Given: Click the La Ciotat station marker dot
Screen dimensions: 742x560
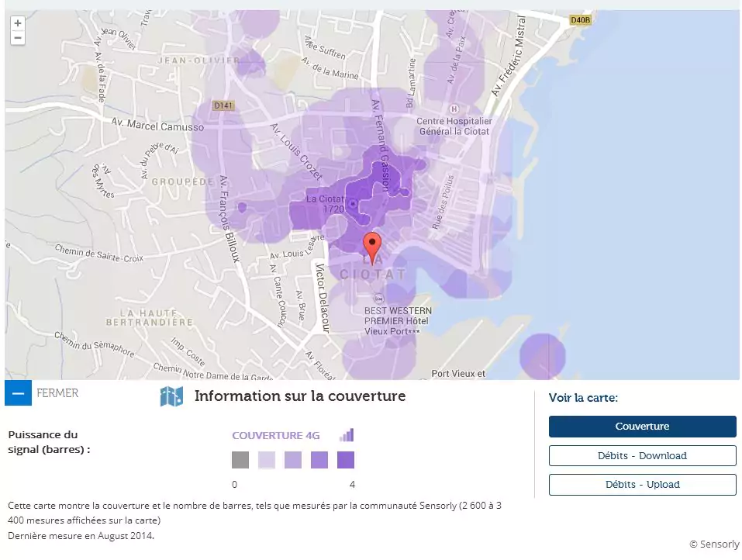Looking at the screenshot, I should (353, 204).
